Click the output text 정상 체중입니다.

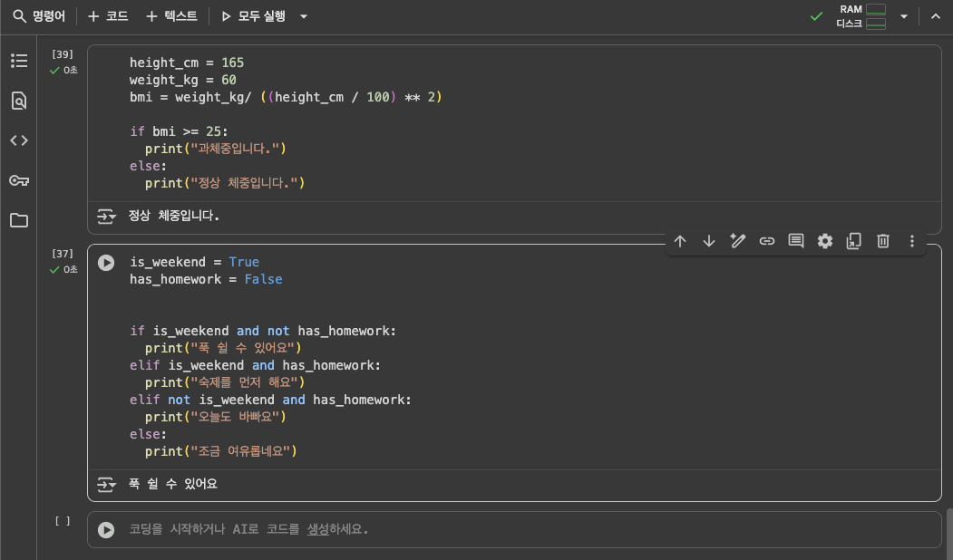point(174,216)
